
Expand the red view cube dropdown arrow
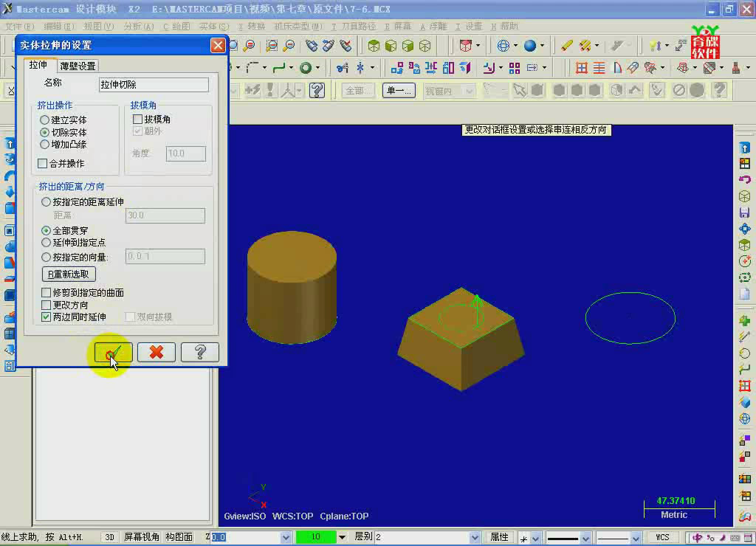coord(478,46)
